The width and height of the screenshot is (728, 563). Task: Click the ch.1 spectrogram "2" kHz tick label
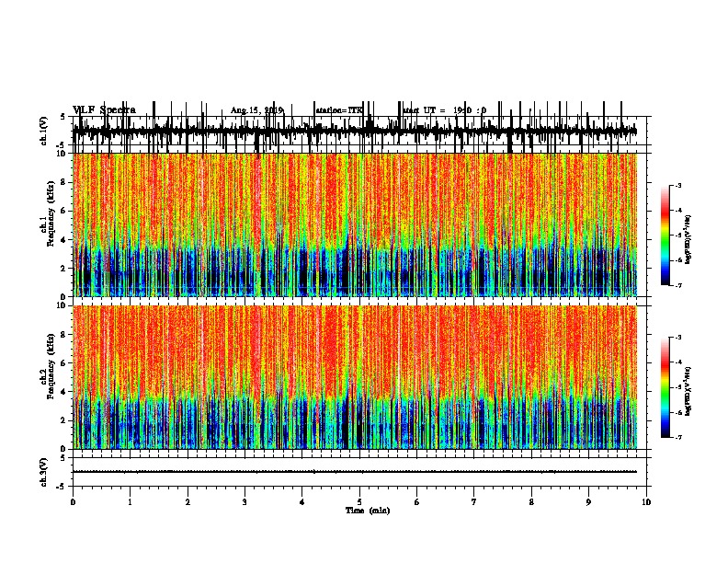click(64, 269)
